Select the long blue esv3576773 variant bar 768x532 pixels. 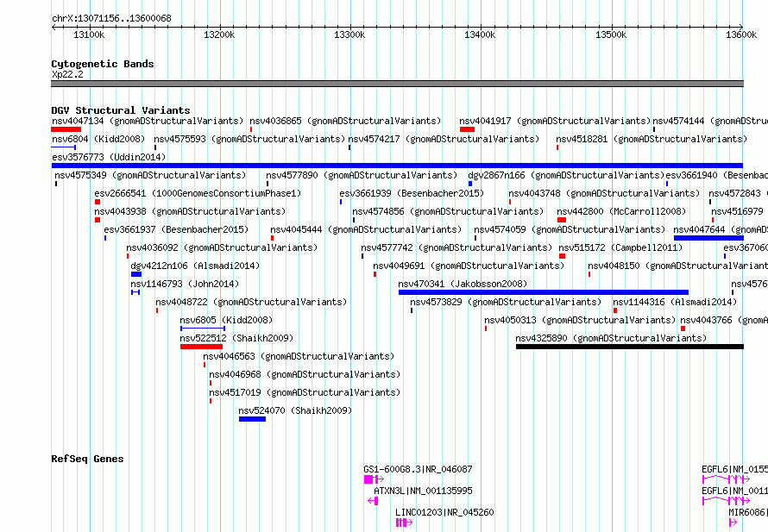pyautogui.click(x=397, y=166)
